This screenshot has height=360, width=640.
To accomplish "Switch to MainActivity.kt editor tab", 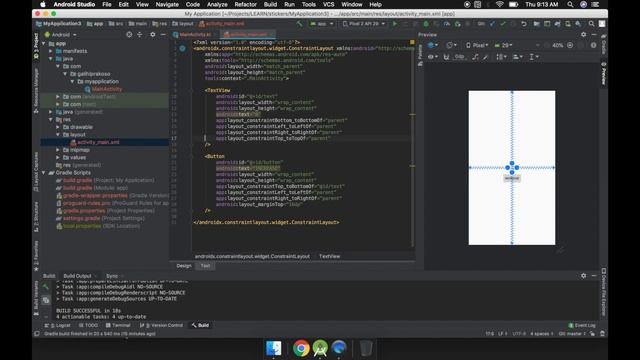I will (195, 35).
